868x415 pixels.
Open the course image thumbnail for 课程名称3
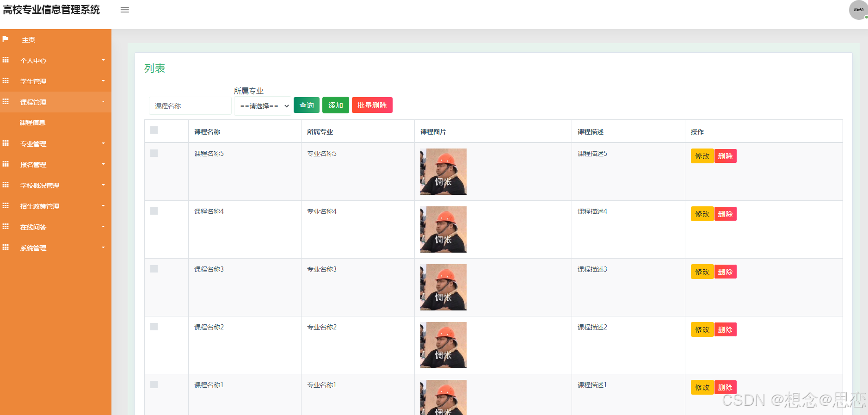(x=443, y=287)
